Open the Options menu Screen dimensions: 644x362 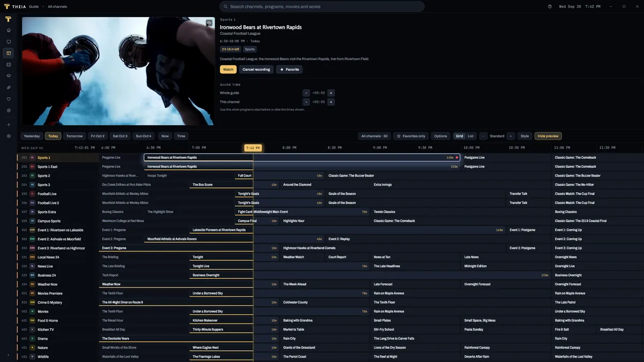pos(441,136)
